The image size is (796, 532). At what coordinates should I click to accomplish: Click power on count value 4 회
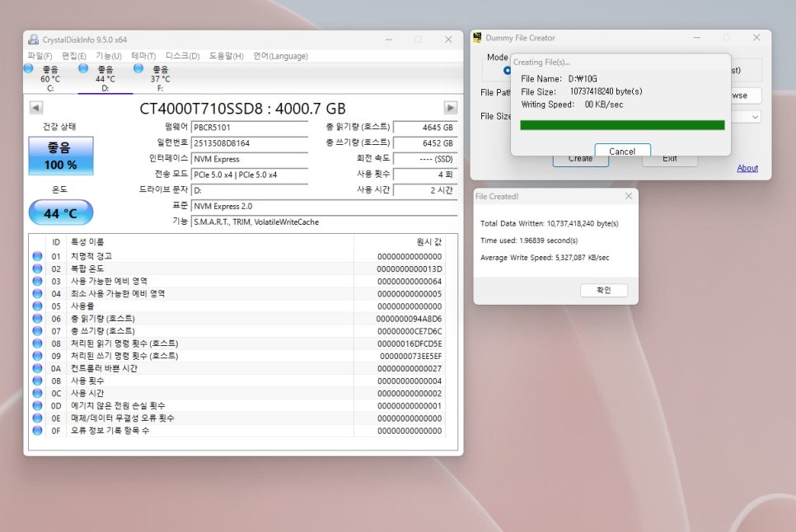(x=425, y=175)
